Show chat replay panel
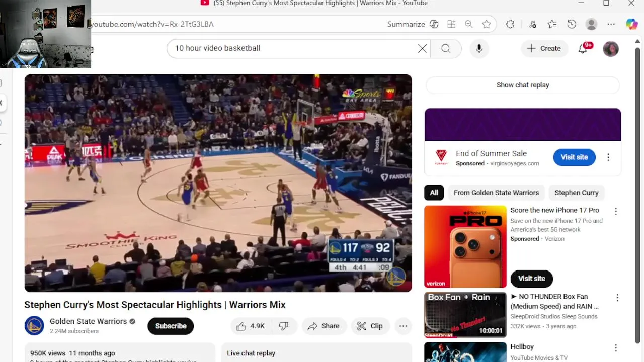644x362 pixels. pyautogui.click(x=523, y=85)
